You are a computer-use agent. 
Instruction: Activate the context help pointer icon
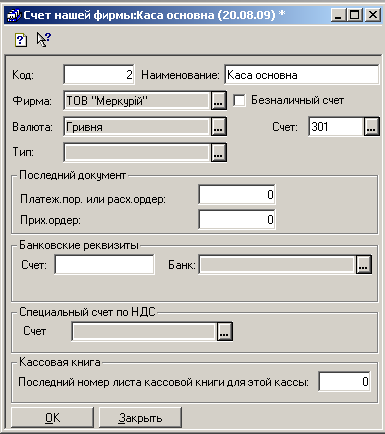pyautogui.click(x=43, y=40)
